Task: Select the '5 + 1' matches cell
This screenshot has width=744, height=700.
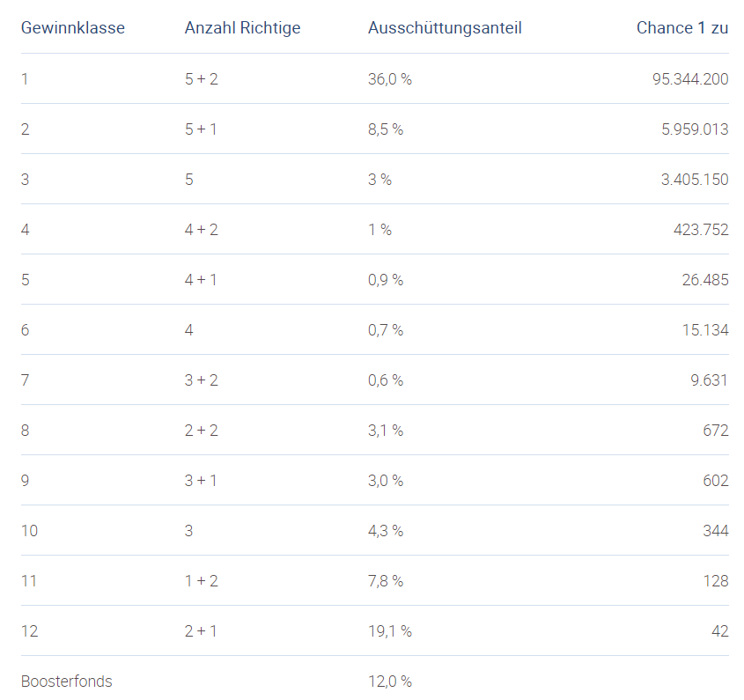Action: tap(201, 129)
